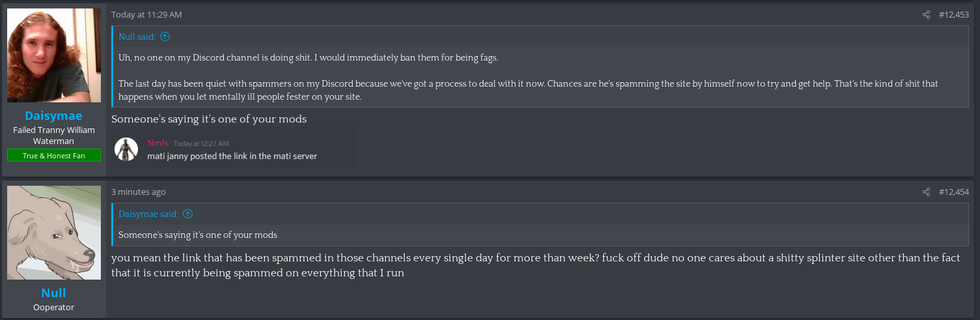
Task: Visit Daisymae username profile link
Action: (x=53, y=115)
